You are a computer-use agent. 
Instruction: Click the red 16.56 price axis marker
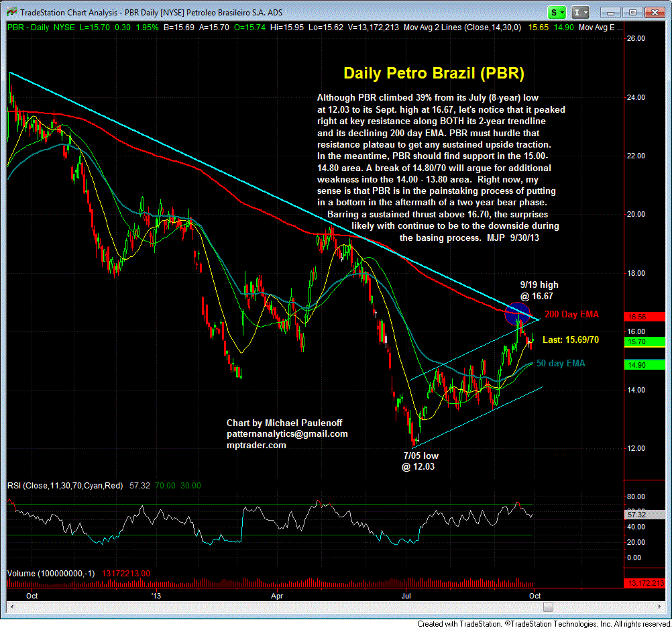[645, 317]
